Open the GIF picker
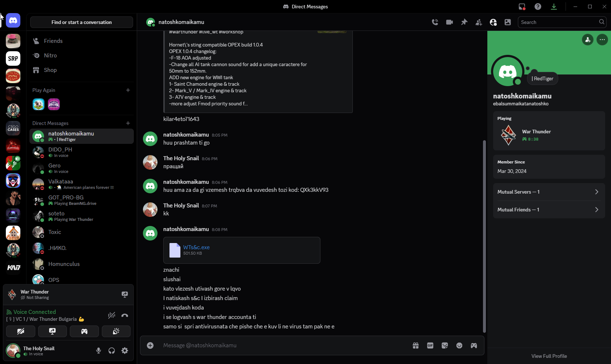Image resolution: width=611 pixels, height=364 pixels. [x=430, y=345]
